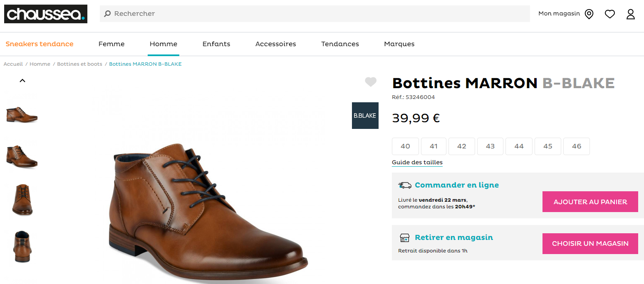
Task: Open the Marques menu
Action: click(399, 44)
